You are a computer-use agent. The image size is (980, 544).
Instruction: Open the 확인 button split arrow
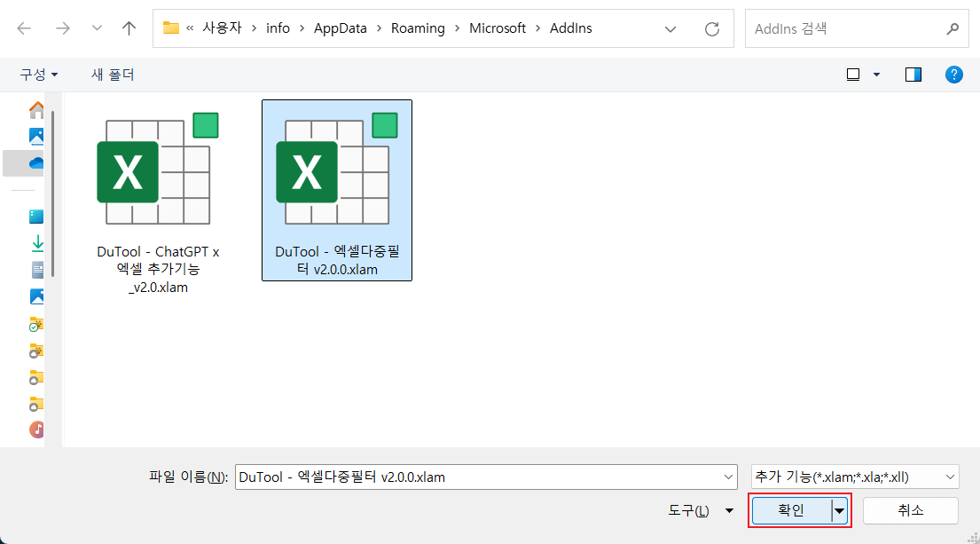[839, 511]
